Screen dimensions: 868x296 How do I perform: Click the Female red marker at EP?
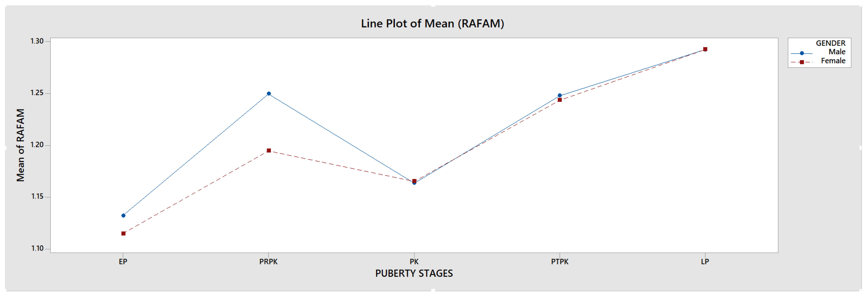coord(123,234)
